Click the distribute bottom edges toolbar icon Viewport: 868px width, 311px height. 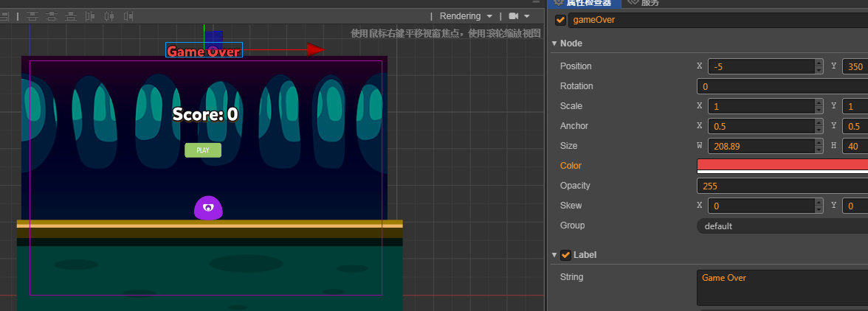tap(71, 16)
